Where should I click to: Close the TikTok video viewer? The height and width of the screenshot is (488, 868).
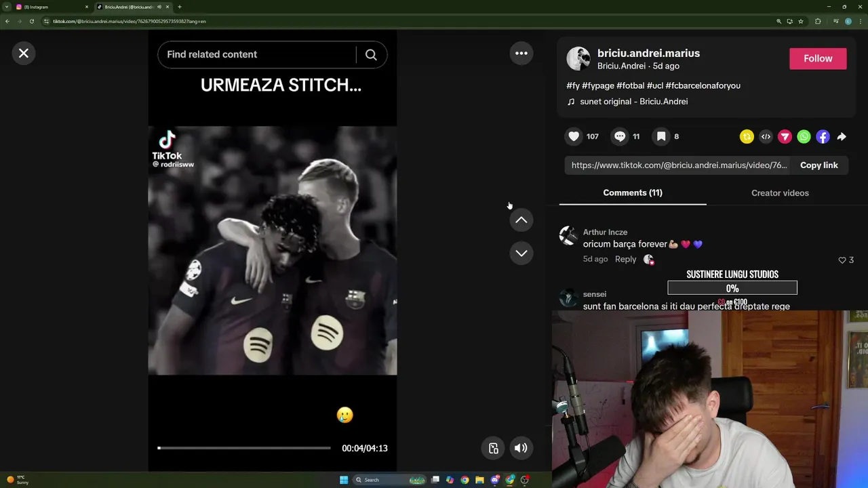(x=24, y=53)
